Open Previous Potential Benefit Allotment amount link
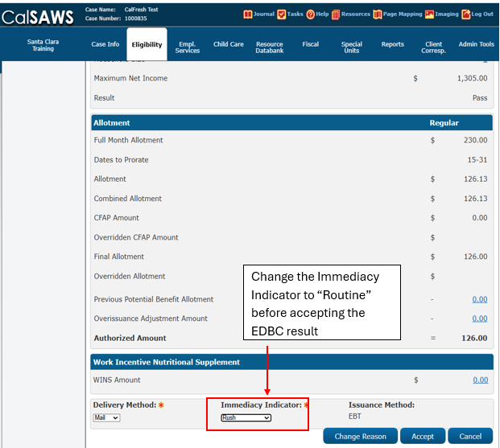This screenshot has height=448, width=500. pos(479,299)
